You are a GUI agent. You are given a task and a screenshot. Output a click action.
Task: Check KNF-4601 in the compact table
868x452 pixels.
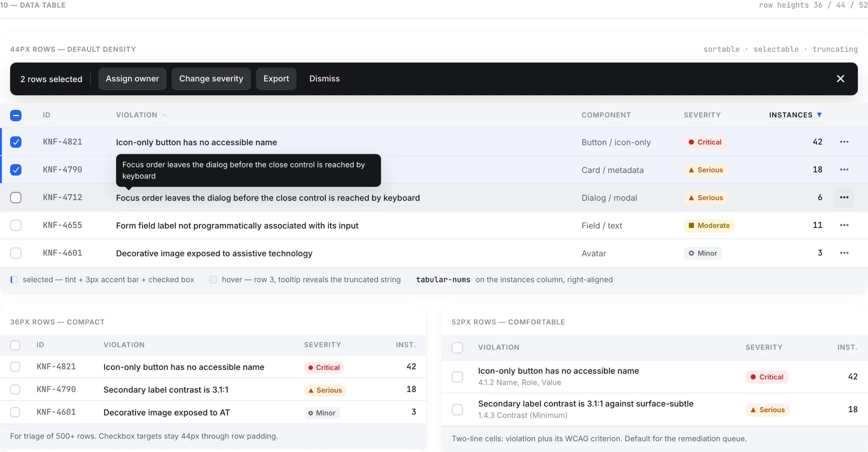(15, 412)
